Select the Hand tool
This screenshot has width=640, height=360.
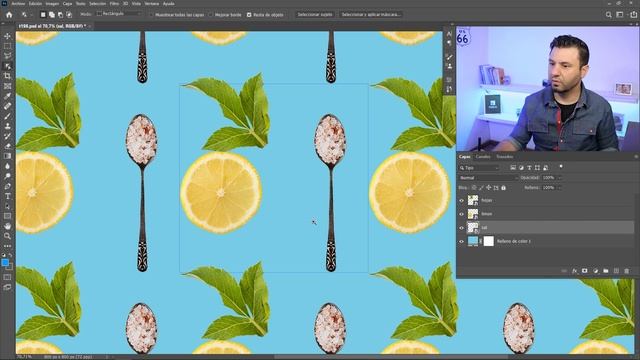(x=7, y=226)
